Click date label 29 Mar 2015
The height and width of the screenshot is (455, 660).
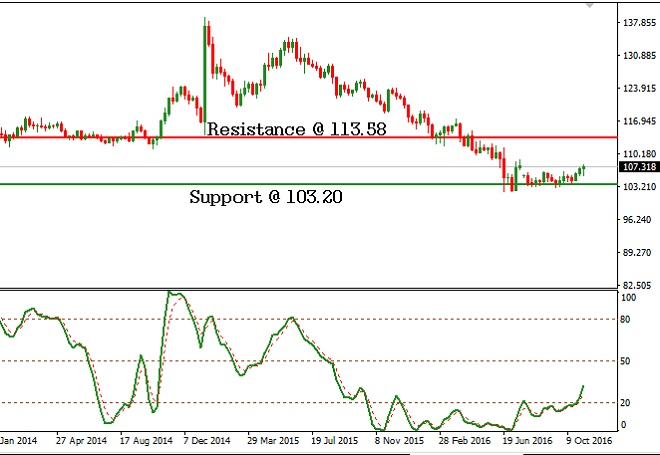[273, 441]
